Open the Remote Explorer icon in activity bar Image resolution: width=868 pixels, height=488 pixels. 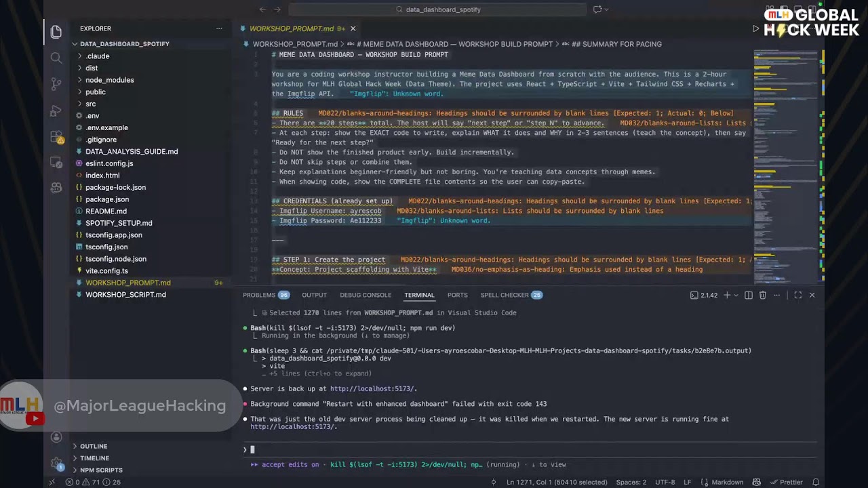point(56,163)
